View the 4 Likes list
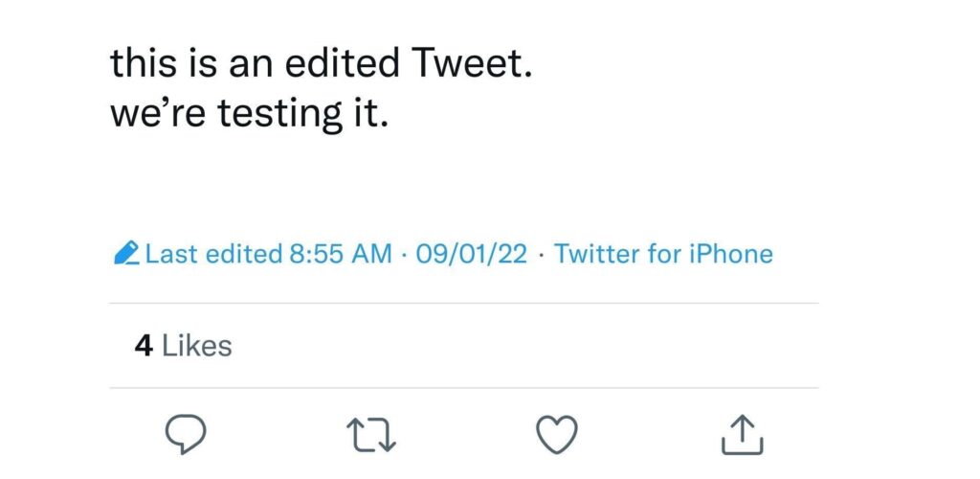 pyautogui.click(x=183, y=345)
